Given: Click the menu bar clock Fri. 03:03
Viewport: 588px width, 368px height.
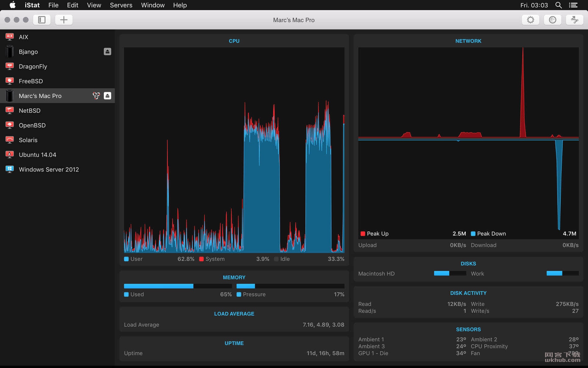Looking at the screenshot, I should pos(534,5).
